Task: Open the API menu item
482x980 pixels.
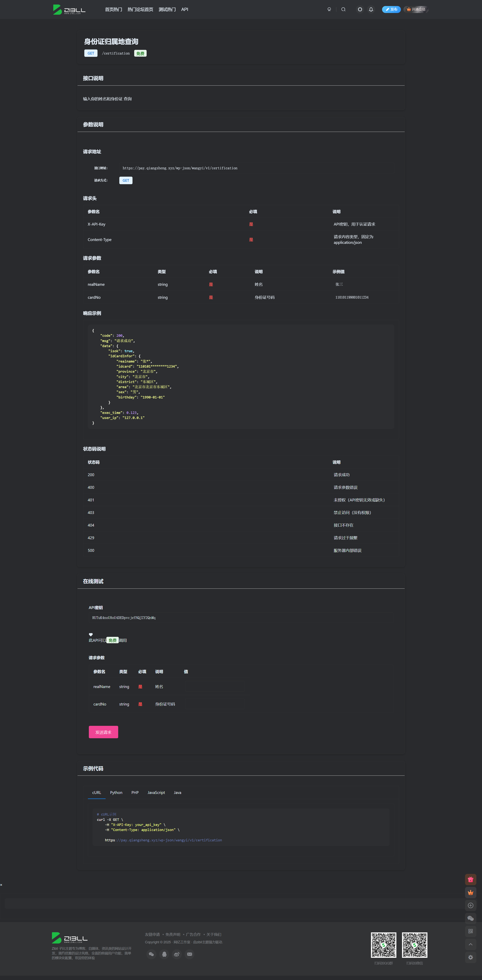Action: pyautogui.click(x=185, y=10)
